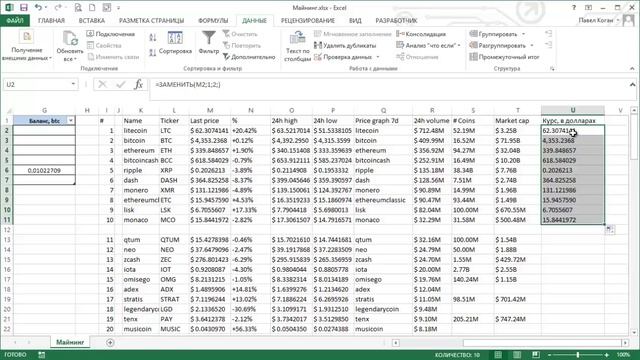Click the Insert Function fx icon
640x360 pixels.
tap(138, 84)
